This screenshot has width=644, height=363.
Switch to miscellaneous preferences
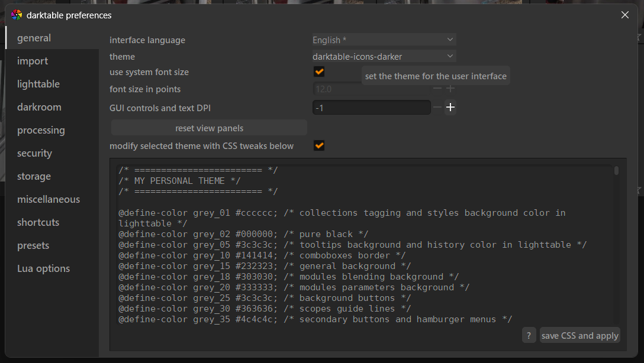[53, 199]
